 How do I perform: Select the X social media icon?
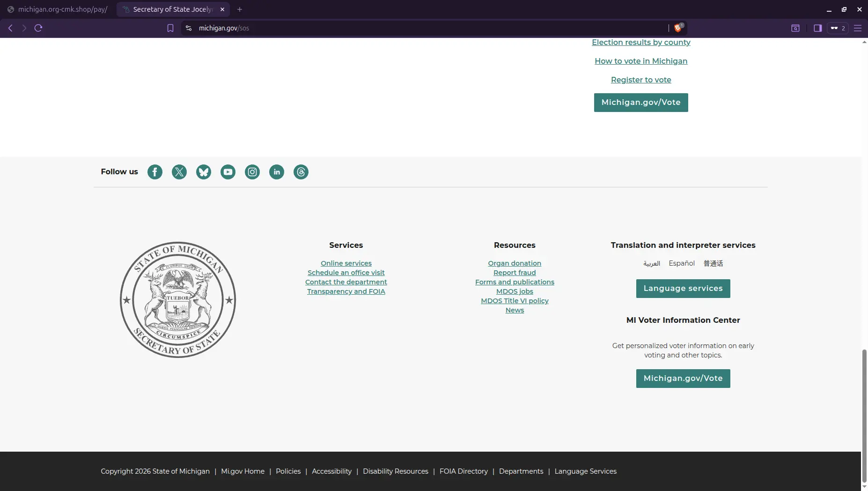coord(179,172)
